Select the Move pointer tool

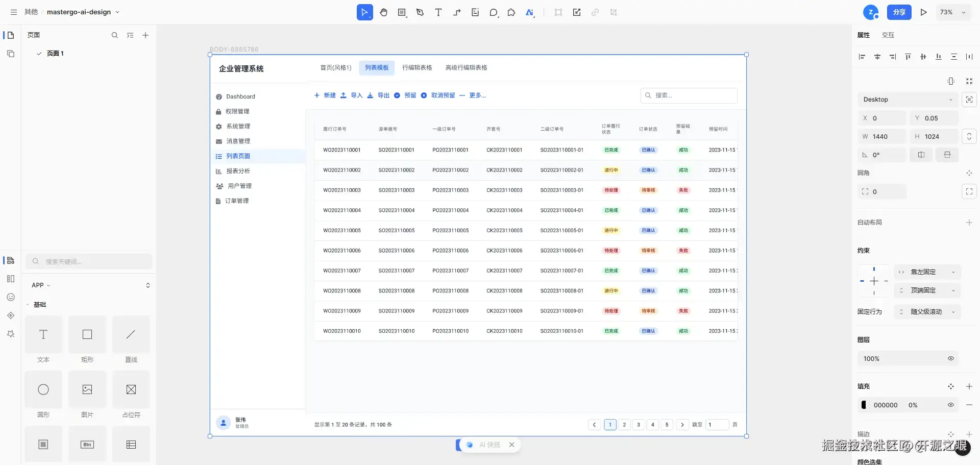[364, 12]
